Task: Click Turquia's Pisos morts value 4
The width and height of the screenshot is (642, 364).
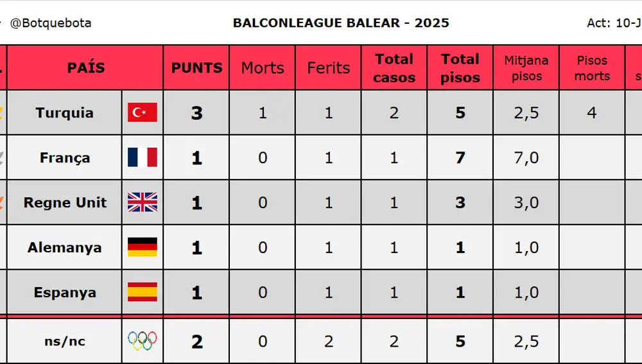Action: click(x=592, y=112)
